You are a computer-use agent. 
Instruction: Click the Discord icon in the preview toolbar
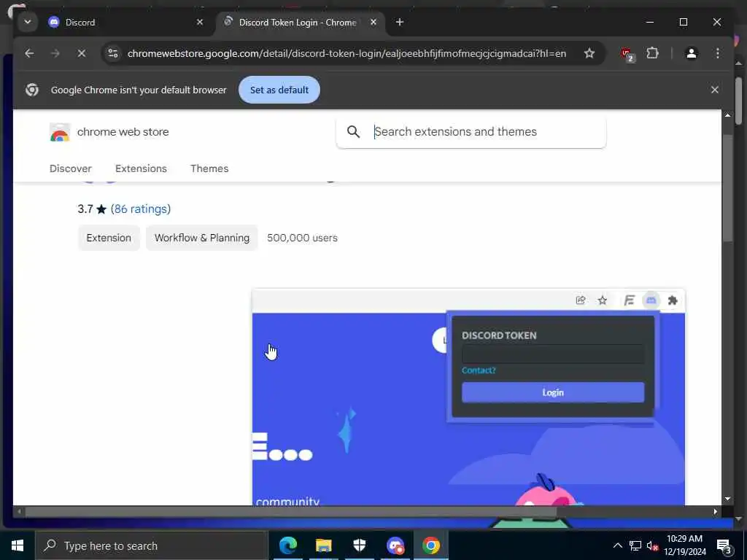point(651,300)
